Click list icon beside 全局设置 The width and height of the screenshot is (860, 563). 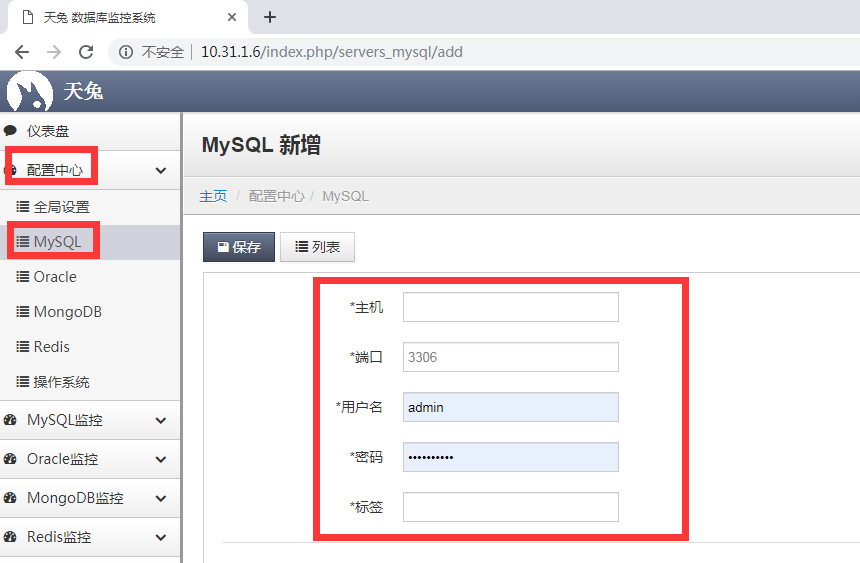[22, 206]
